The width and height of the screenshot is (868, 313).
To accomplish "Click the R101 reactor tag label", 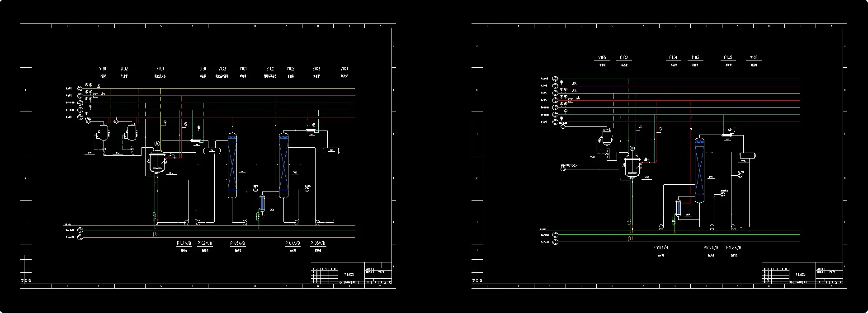I will point(160,69).
